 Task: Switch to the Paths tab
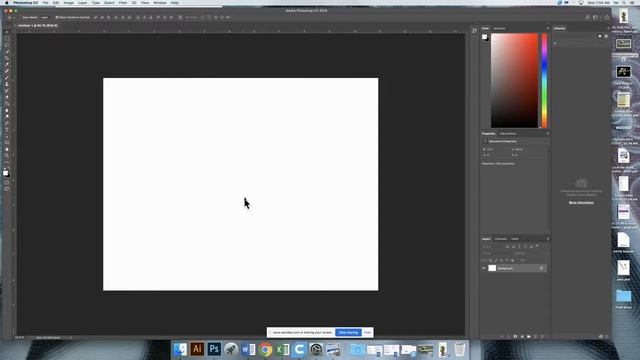point(515,239)
